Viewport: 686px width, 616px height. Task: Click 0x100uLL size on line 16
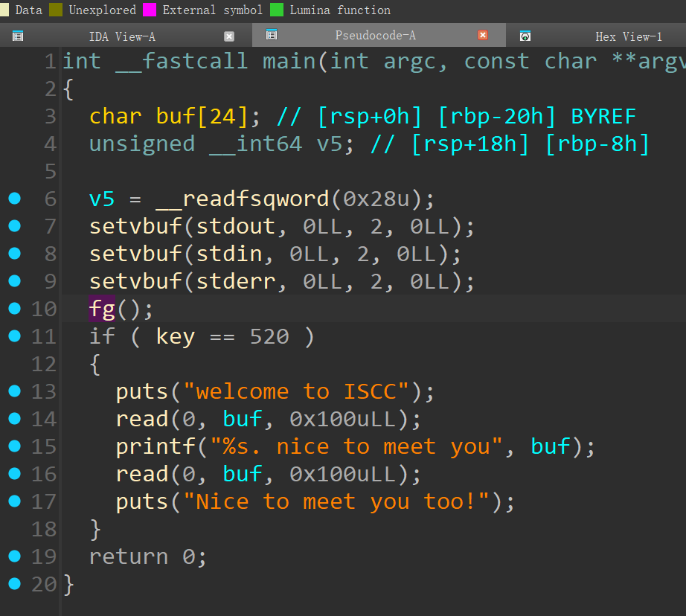click(342, 474)
